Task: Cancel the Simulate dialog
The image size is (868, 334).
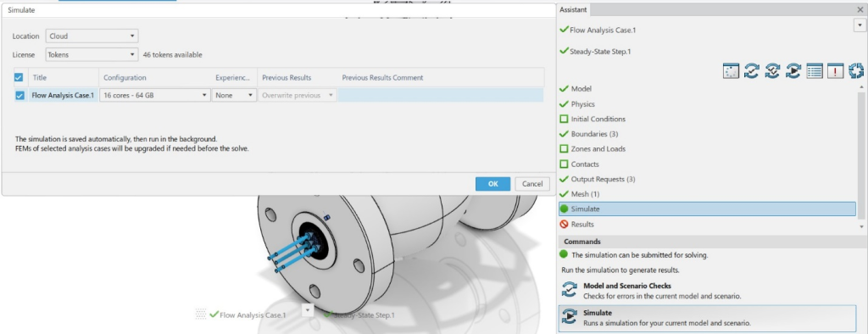Action: [532, 184]
